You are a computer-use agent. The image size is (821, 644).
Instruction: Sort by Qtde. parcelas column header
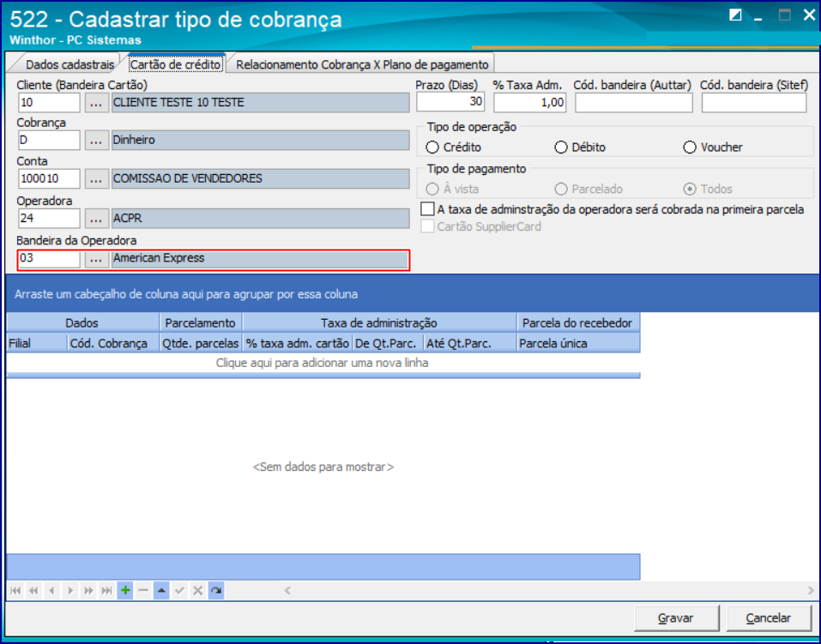pos(201,344)
